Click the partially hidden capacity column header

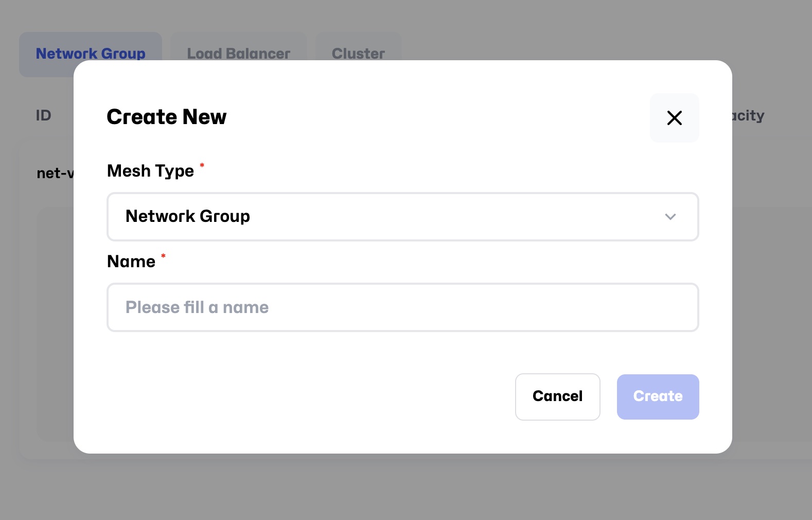click(x=749, y=115)
